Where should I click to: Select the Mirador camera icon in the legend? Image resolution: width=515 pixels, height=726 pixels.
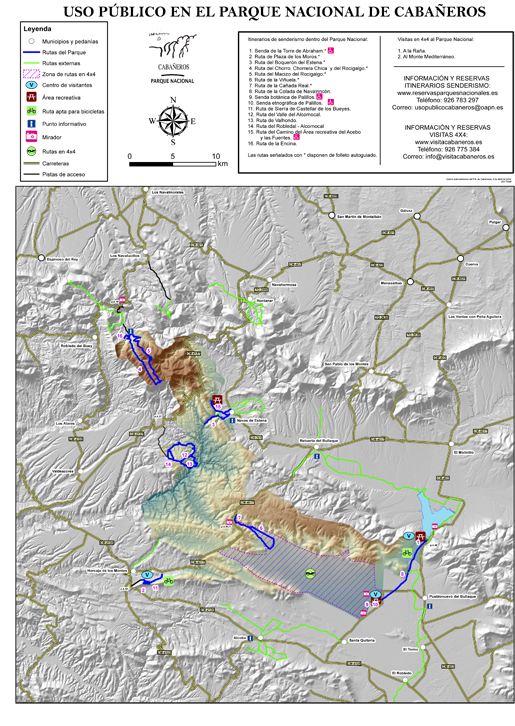coord(31,137)
